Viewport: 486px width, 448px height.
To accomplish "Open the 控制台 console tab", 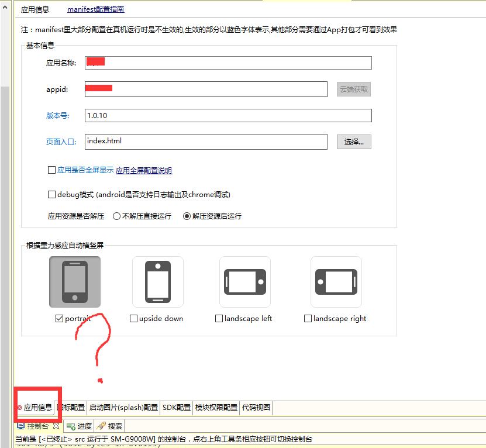I will tap(38, 426).
